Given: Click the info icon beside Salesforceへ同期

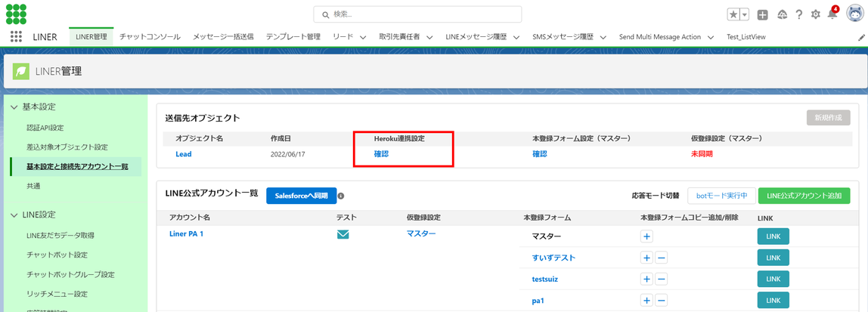Looking at the screenshot, I should [341, 196].
